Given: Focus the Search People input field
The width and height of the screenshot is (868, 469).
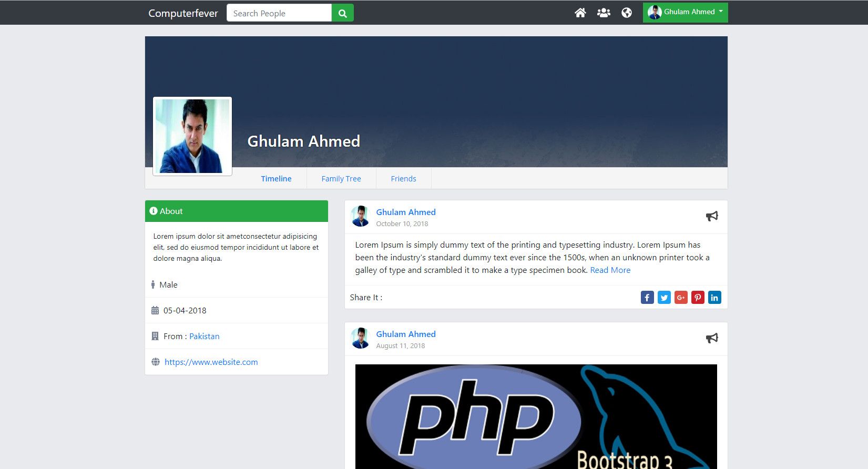Looking at the screenshot, I should click(x=279, y=13).
